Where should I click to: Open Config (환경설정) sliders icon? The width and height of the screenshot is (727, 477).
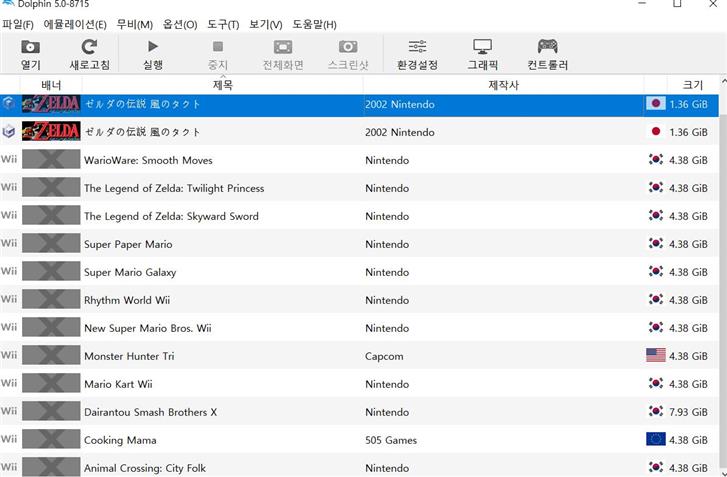click(417, 46)
